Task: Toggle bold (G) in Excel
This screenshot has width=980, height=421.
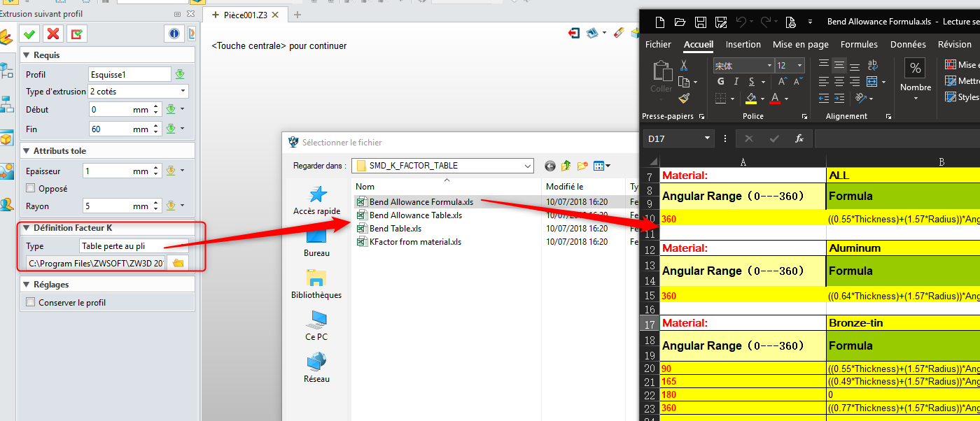Action: coord(720,82)
